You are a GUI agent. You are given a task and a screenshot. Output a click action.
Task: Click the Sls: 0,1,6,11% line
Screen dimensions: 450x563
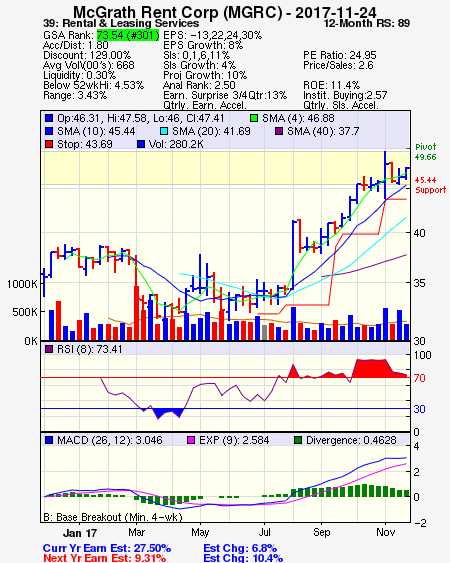196,55
